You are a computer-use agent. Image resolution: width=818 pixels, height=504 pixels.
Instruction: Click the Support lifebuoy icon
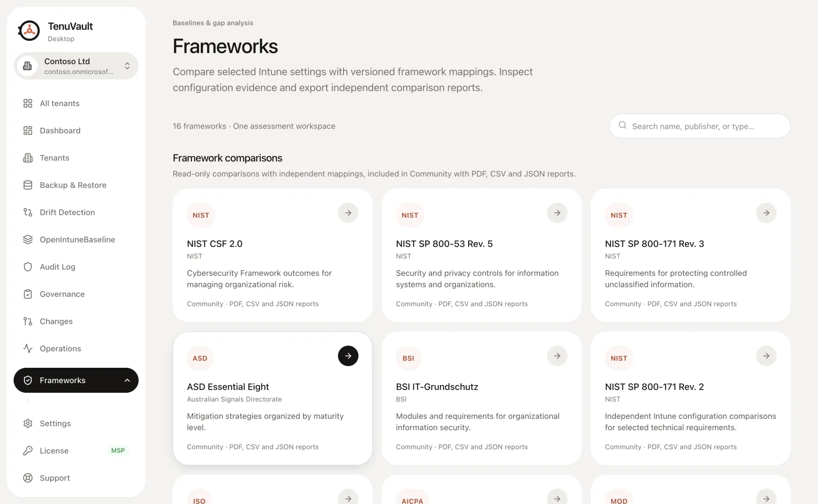click(x=28, y=478)
